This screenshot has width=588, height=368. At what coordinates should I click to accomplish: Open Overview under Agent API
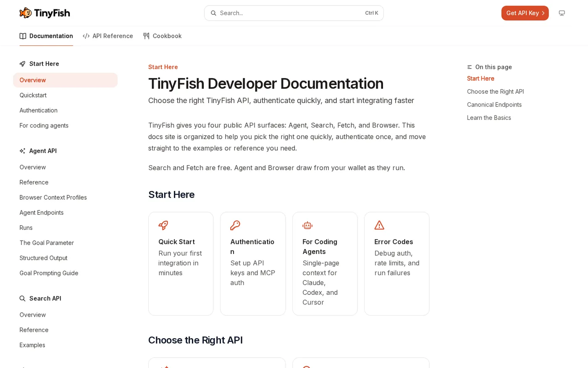[x=66, y=167]
